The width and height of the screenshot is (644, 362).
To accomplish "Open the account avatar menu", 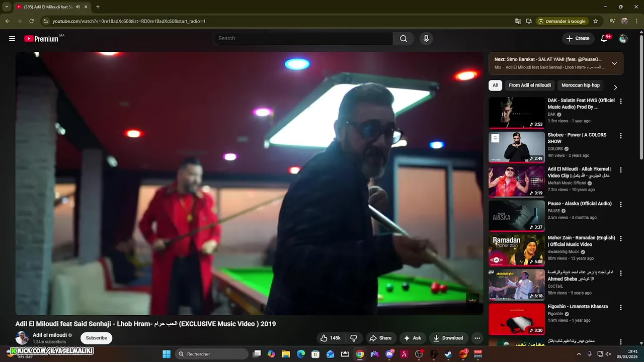I will [623, 39].
